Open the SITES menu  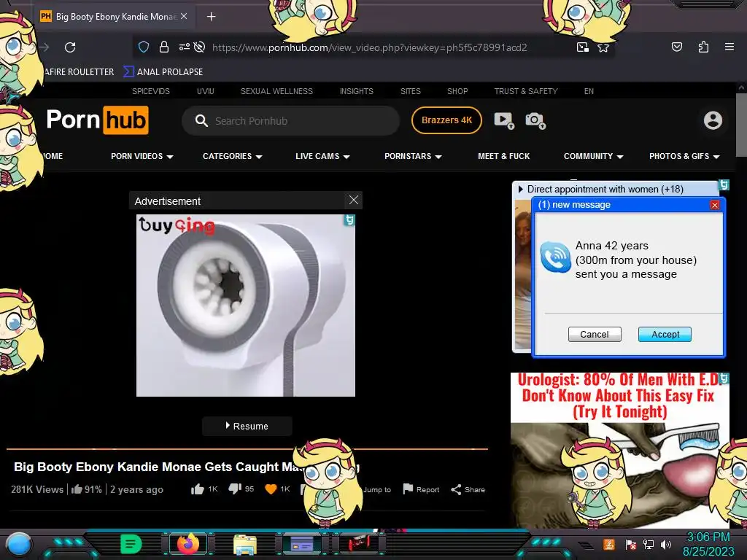pyautogui.click(x=410, y=91)
